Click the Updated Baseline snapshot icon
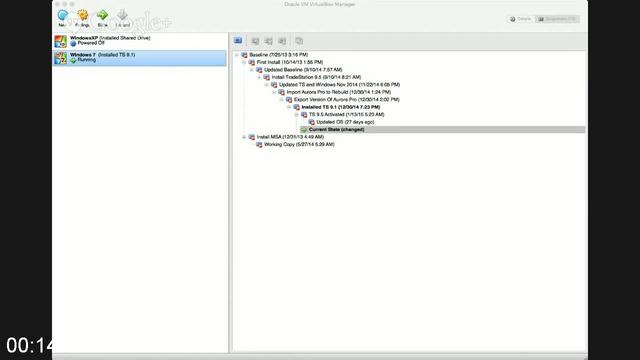Screen dimensions: 640x360 pos(259,70)
